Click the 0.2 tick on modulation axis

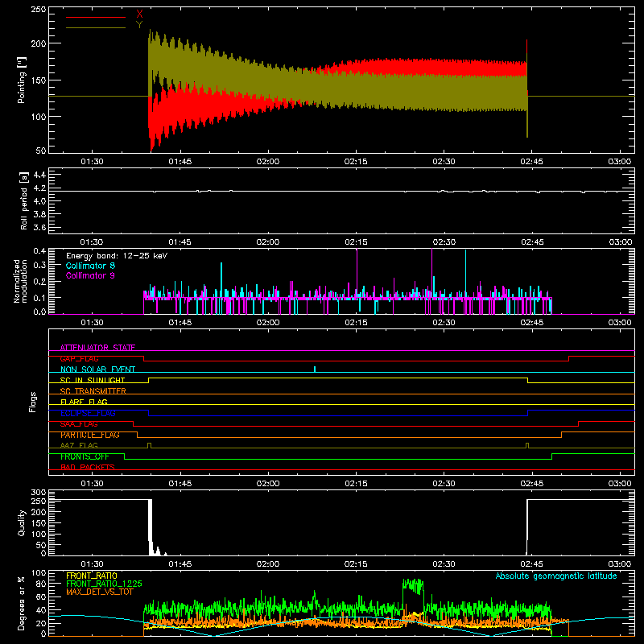[39, 281]
